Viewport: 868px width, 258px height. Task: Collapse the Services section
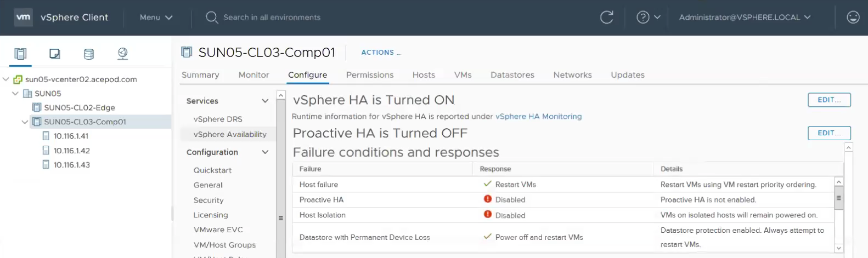(x=265, y=101)
